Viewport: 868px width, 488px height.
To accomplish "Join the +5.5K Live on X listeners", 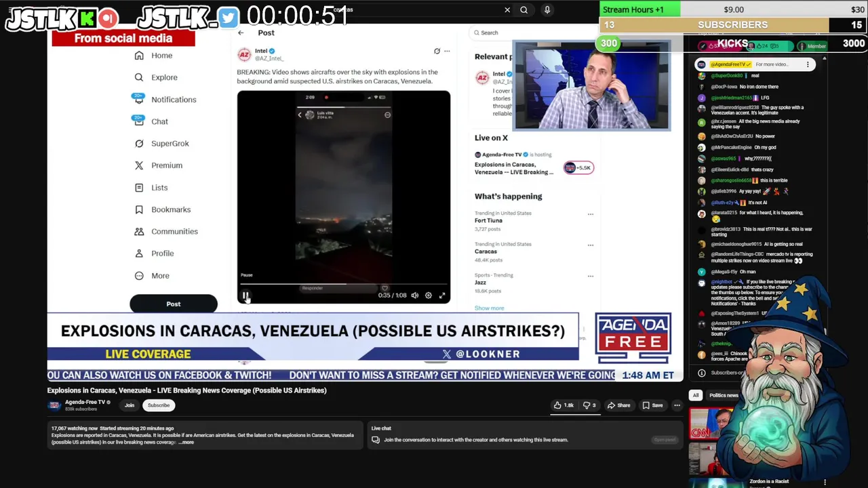I will click(578, 167).
